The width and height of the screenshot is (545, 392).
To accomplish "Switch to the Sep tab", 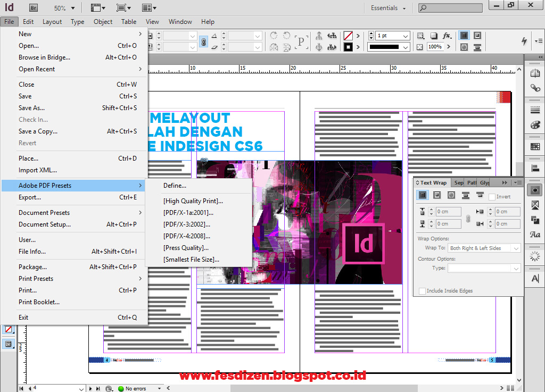I will 459,182.
